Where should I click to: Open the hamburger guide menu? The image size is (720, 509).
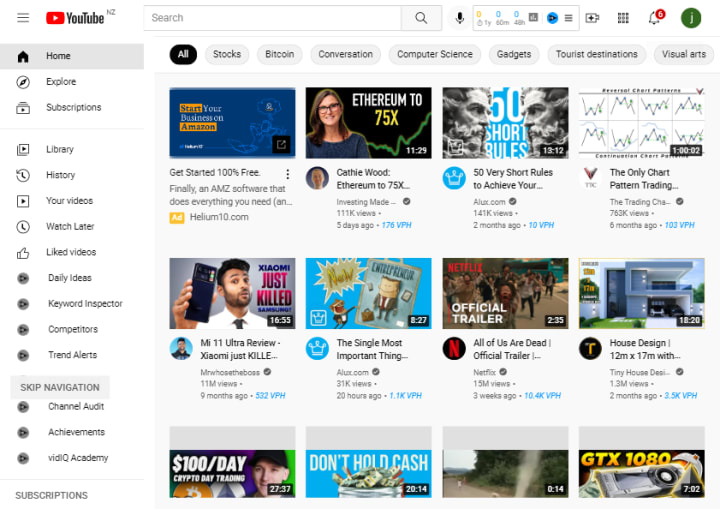point(23,18)
